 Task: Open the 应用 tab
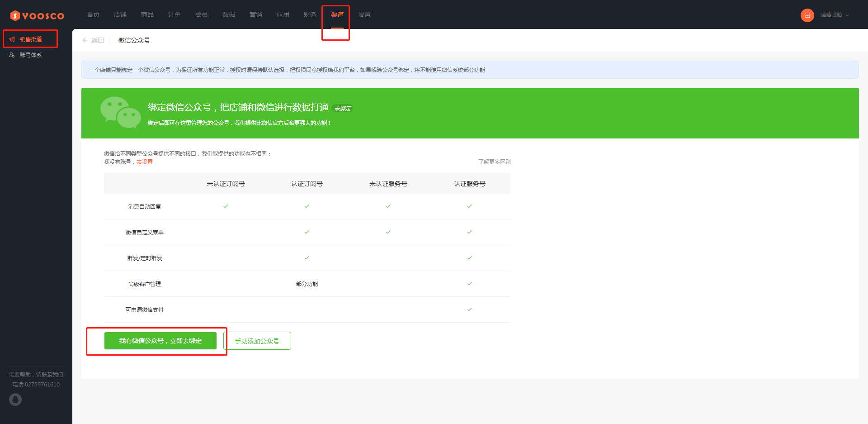coord(283,14)
